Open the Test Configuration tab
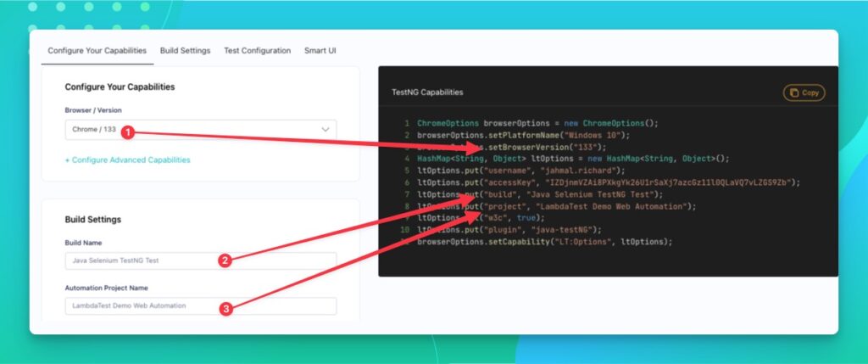The width and height of the screenshot is (868, 364). 258,50
